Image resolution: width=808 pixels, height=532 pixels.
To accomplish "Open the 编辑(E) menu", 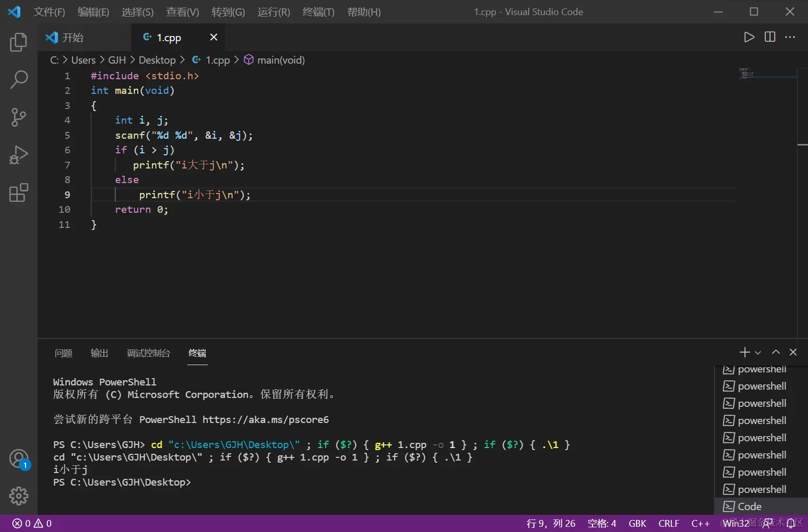I will (x=93, y=12).
